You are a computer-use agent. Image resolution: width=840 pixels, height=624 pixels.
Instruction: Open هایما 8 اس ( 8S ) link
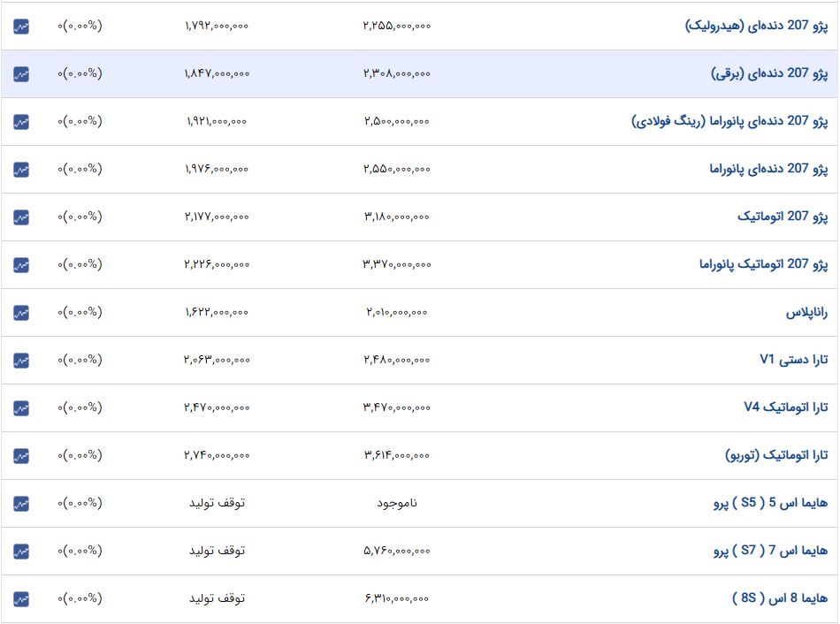(x=780, y=598)
